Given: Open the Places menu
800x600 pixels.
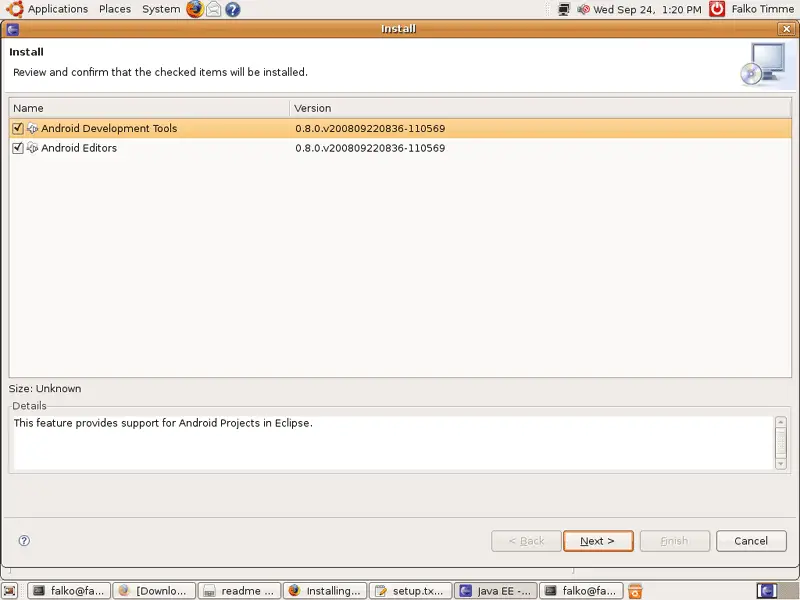Looking at the screenshot, I should (115, 9).
